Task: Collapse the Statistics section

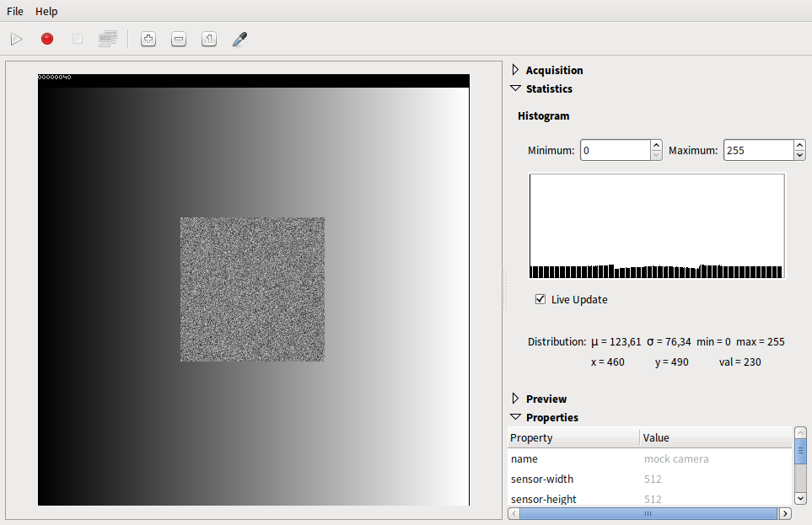Action: pos(516,88)
